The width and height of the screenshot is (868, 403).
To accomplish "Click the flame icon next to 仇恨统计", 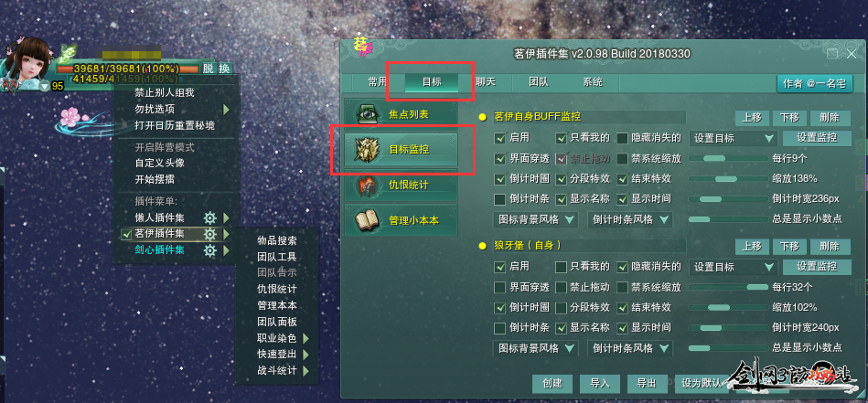I will 367,184.
